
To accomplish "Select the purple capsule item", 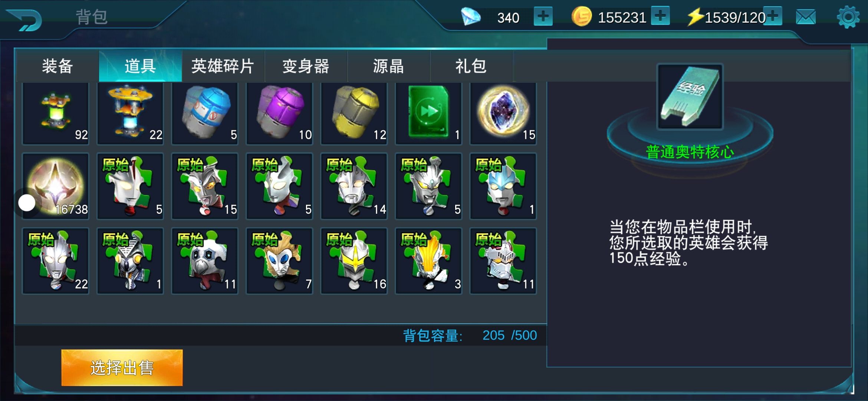I will click(279, 113).
